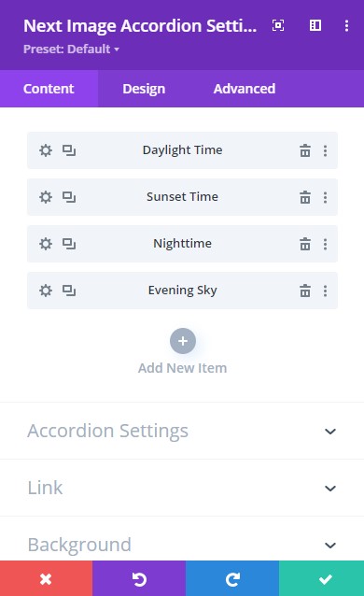This screenshot has height=596, width=364.
Task: Click the expand modal fullscreen icon
Action: (x=278, y=25)
